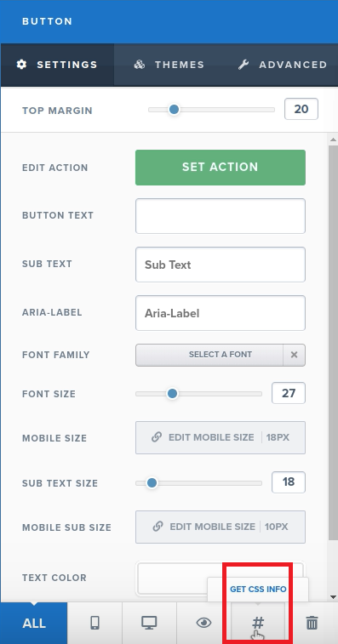Click the Font Size slider handle
The height and width of the screenshot is (644, 338).
(x=172, y=394)
